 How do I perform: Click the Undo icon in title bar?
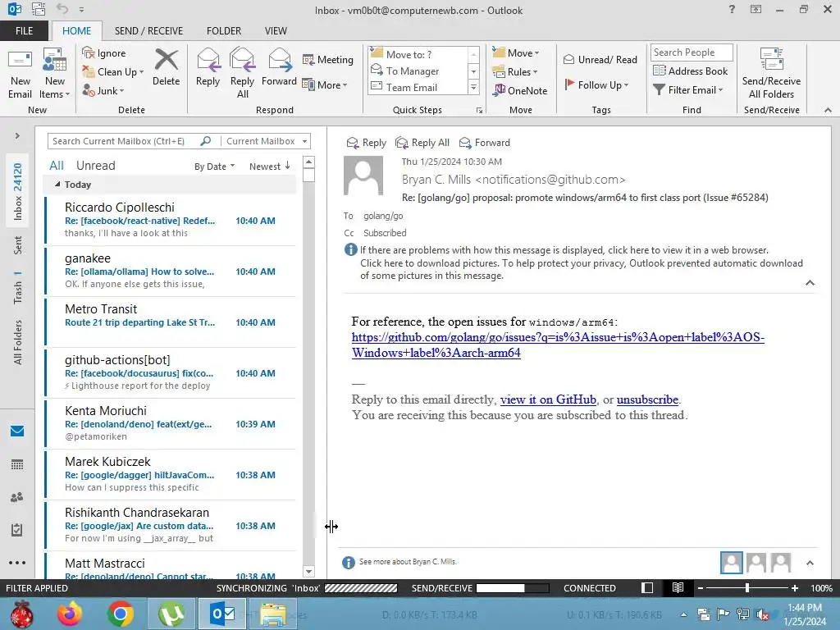coord(62,9)
